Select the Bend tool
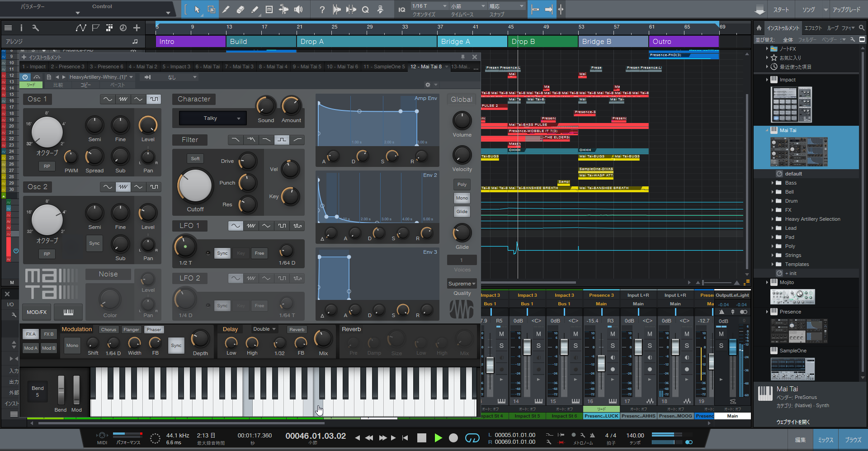Image resolution: width=868 pixels, height=451 pixels. pyautogui.click(x=283, y=9)
